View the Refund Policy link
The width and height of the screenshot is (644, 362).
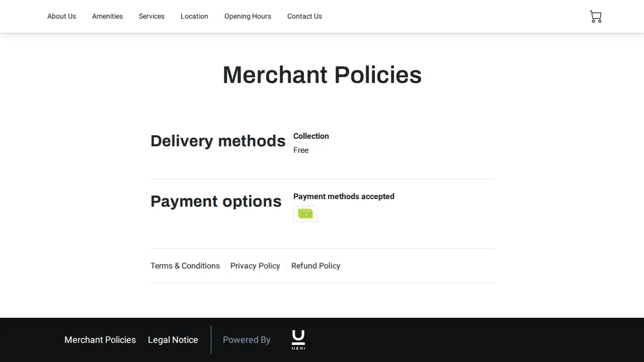[316, 265]
